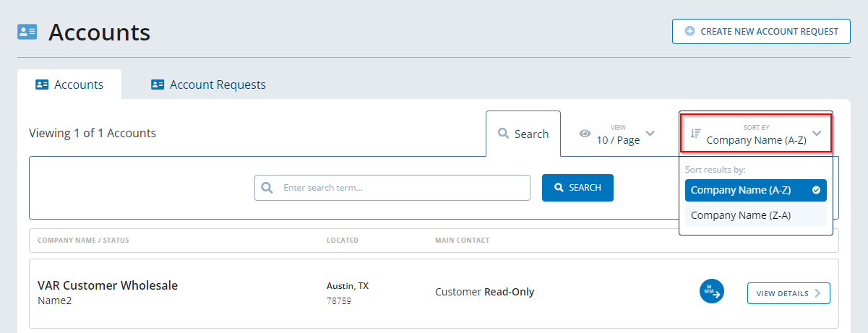
Task: Click the VAR Customer Wholesale company name
Action: [x=108, y=285]
